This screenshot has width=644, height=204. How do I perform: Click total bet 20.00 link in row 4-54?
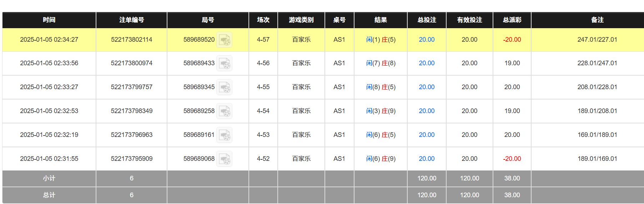click(x=427, y=111)
